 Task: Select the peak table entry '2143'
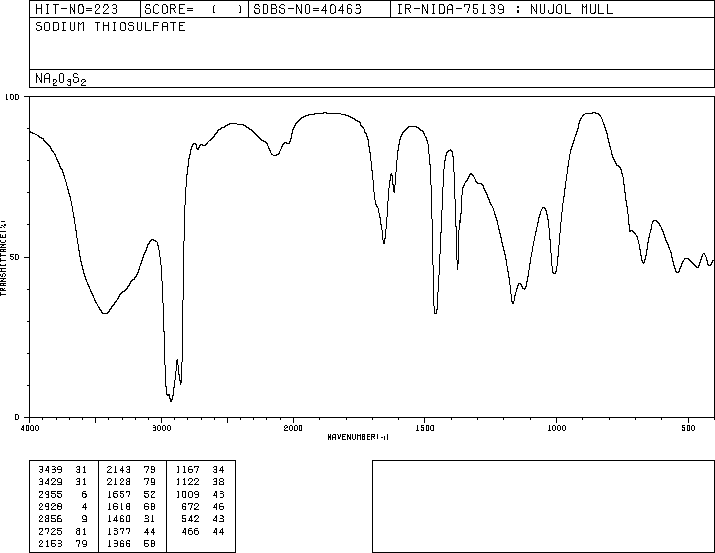119,470
